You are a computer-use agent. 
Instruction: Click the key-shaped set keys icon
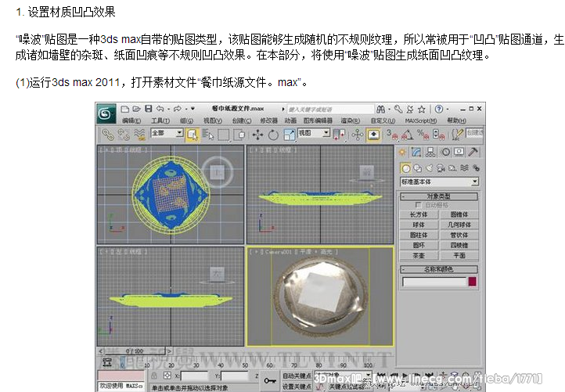coord(269,380)
